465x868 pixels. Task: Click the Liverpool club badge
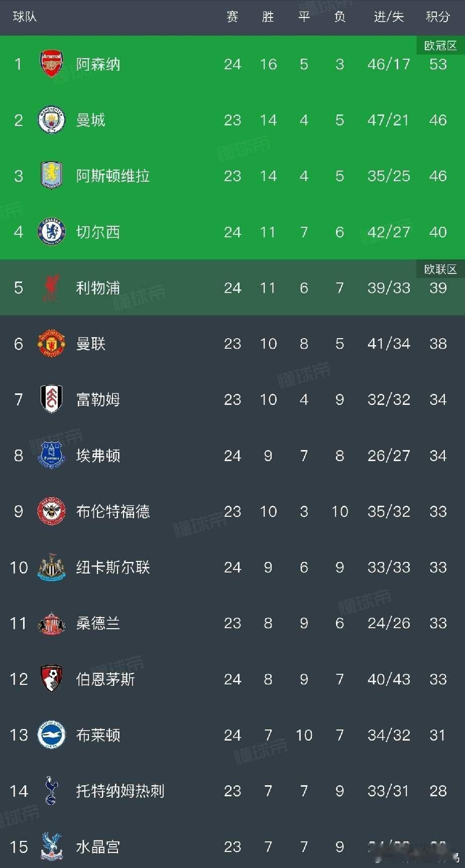click(52, 287)
